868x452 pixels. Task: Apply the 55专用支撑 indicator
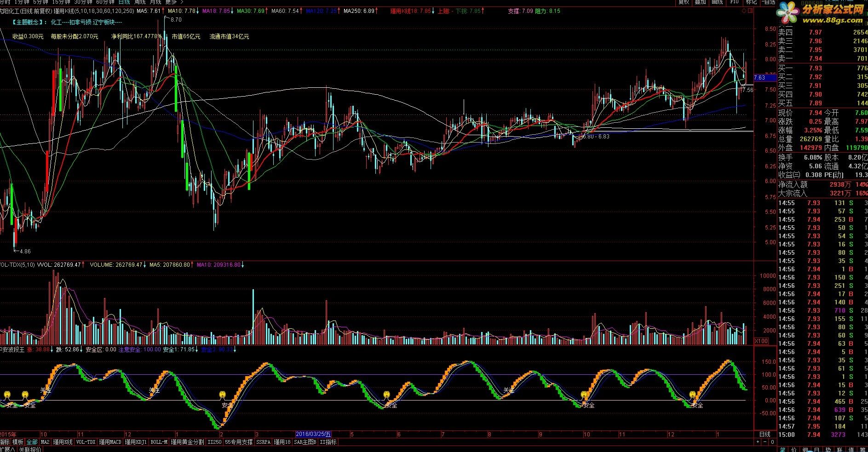coord(239,442)
